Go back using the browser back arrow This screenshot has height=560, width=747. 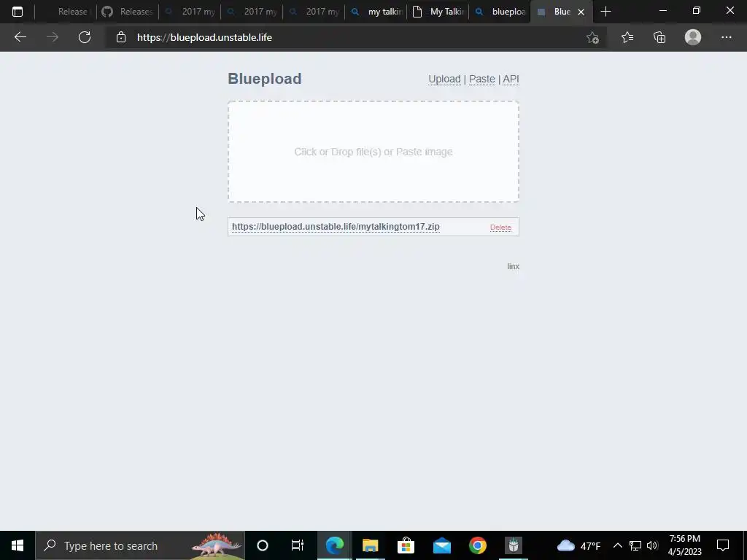tap(20, 37)
